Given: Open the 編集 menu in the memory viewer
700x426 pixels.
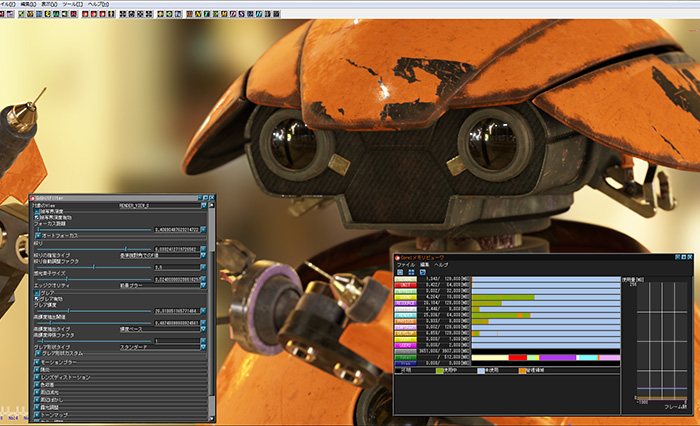Looking at the screenshot, I should 425,265.
